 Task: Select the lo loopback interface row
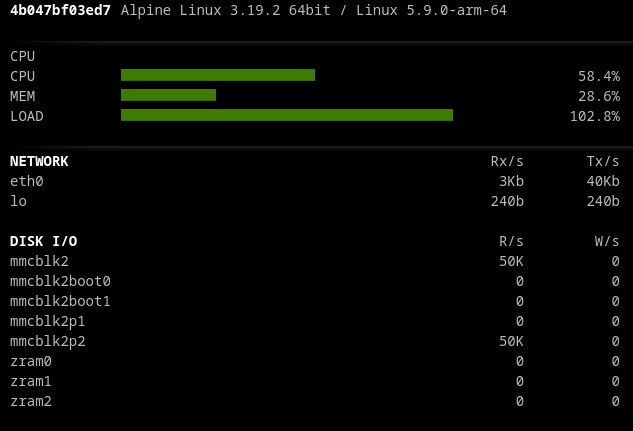coord(18,201)
